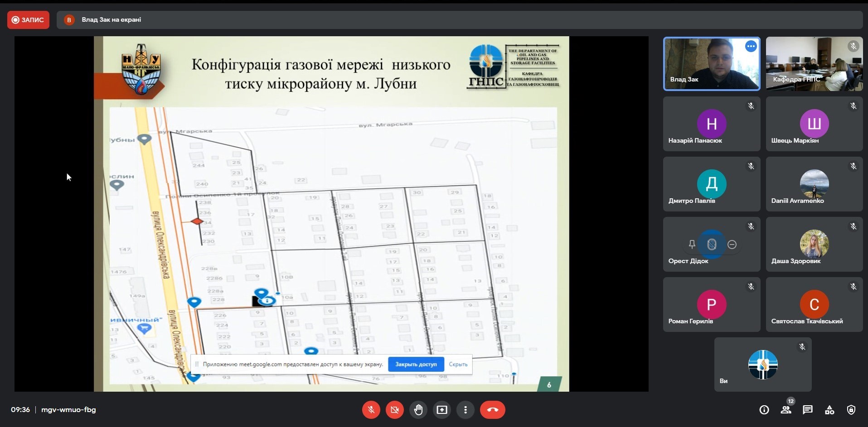Leave the call with the red hang-up button
Viewport: 868px width, 427px height.
click(x=492, y=410)
